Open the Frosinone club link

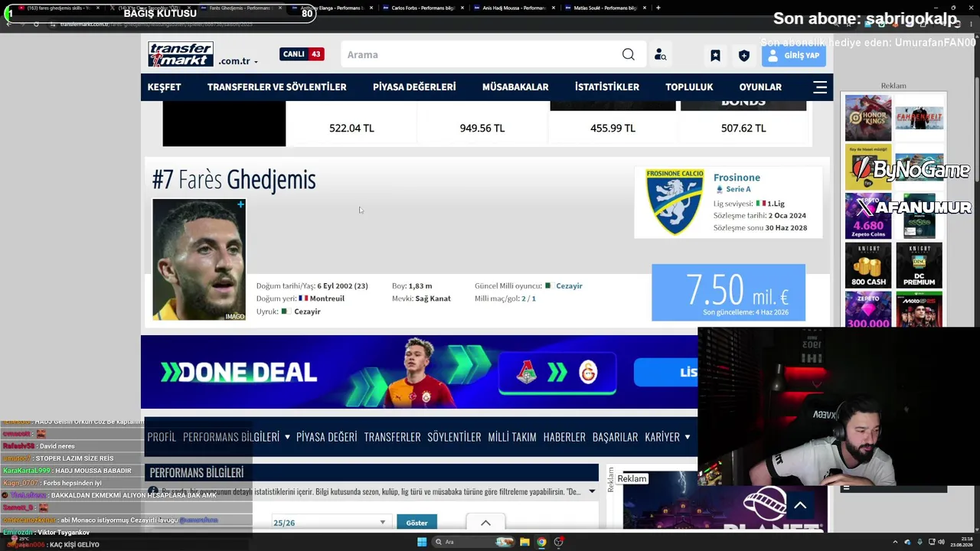coord(737,178)
